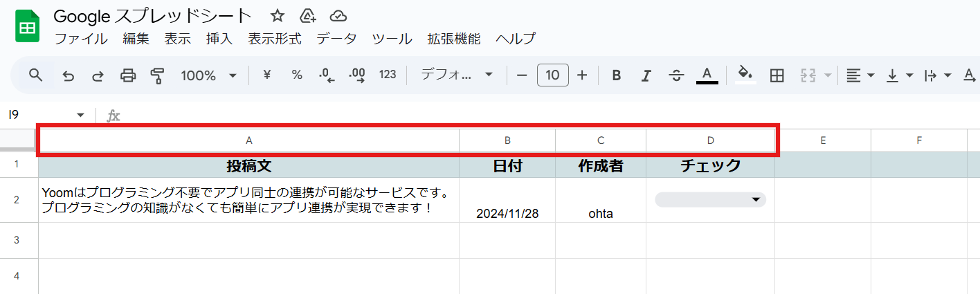Format as yen currency
This screenshot has height=294, width=980.
[267, 75]
